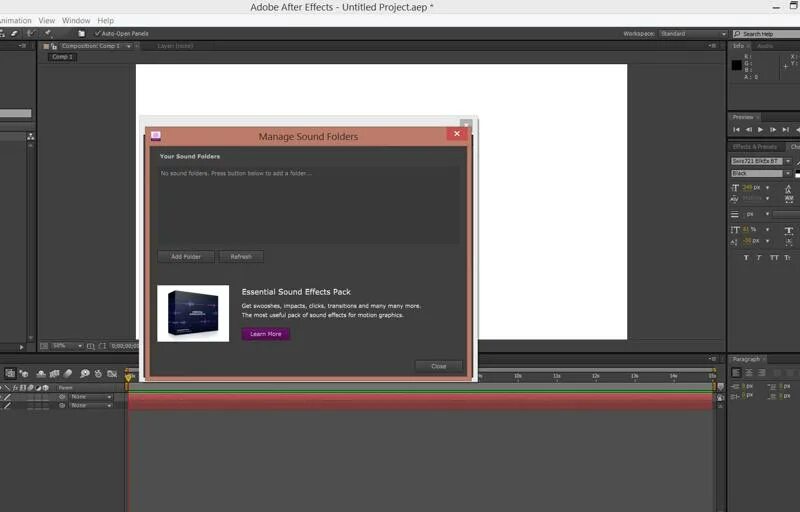The height and width of the screenshot is (512, 800).
Task: Open the font family dropdown
Action: point(788,161)
